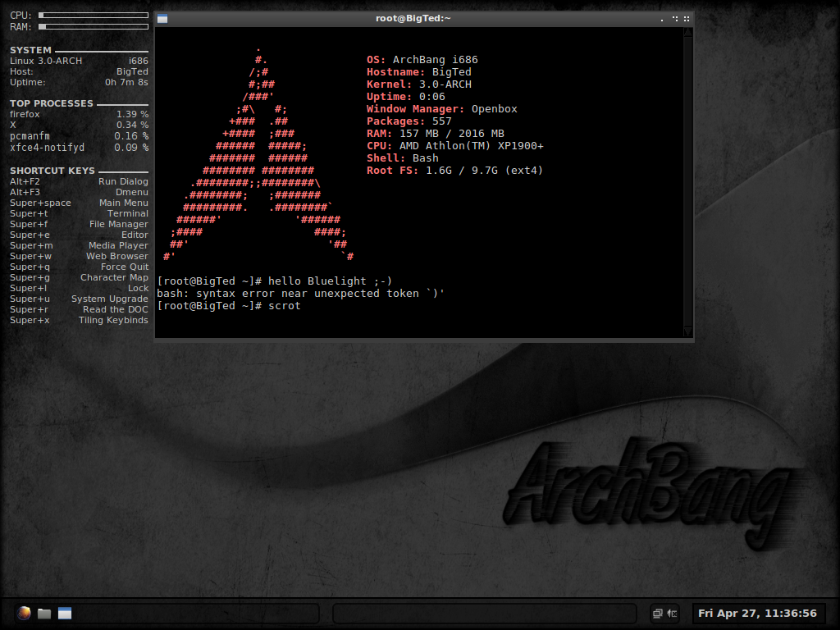Image resolution: width=840 pixels, height=630 pixels.
Task: Click the RAM usage bar
Action: click(94, 27)
